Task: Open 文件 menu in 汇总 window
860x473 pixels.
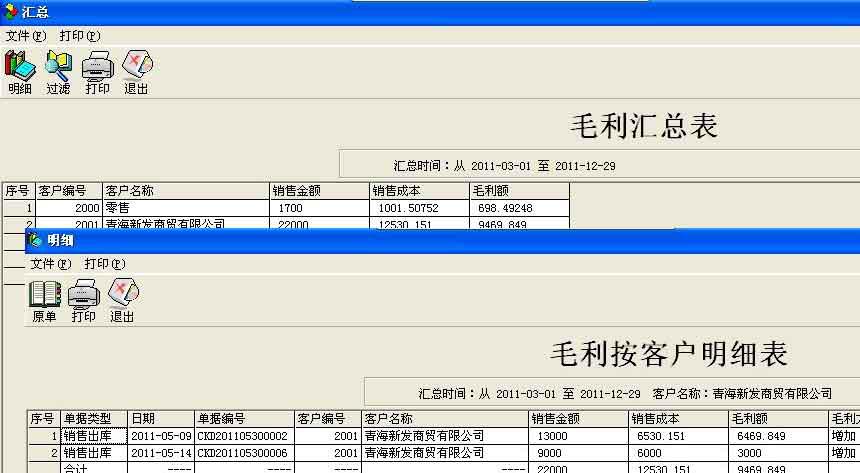Action: click(26, 36)
